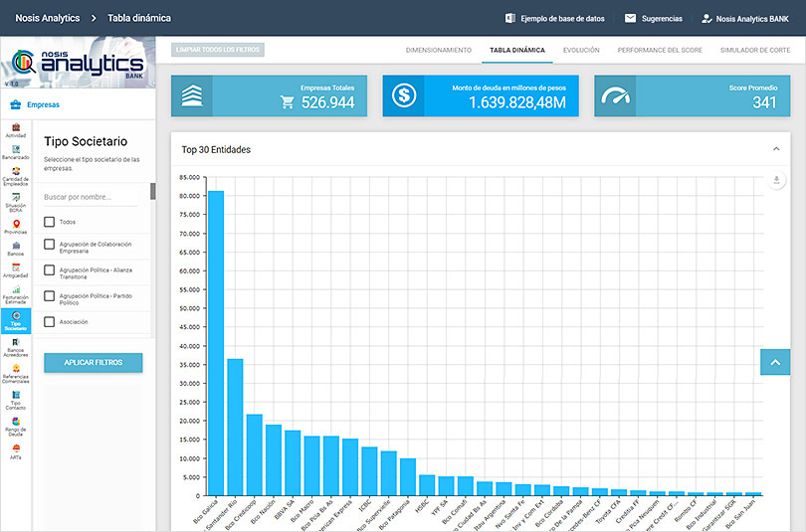Click the Bco Macro bar in chart
Viewport: 806px width, 532px height.
(x=312, y=465)
